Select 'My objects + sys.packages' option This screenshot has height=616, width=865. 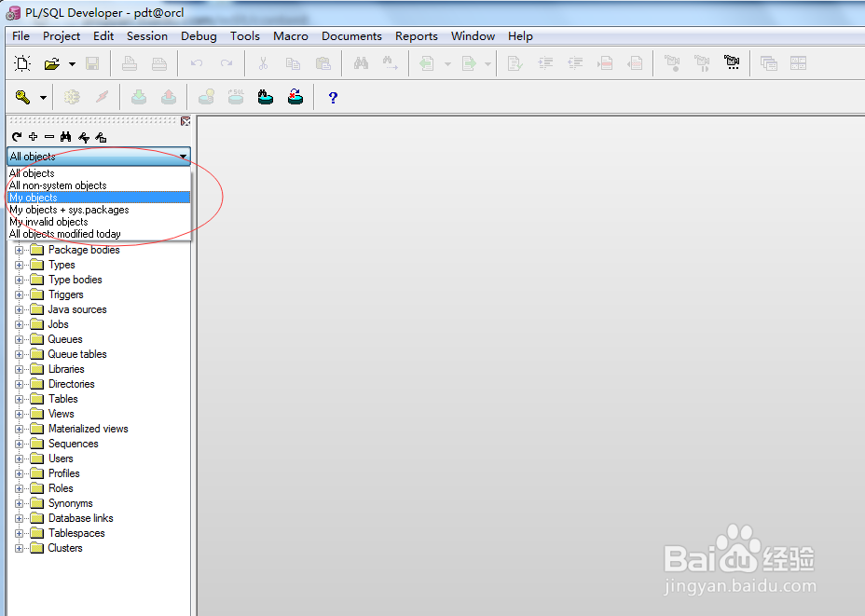(100, 210)
